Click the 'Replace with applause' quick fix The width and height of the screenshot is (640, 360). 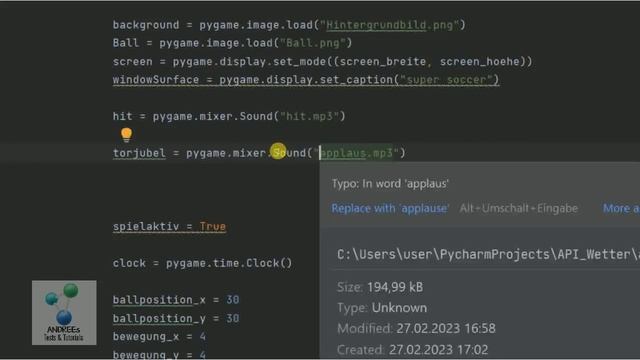click(390, 208)
